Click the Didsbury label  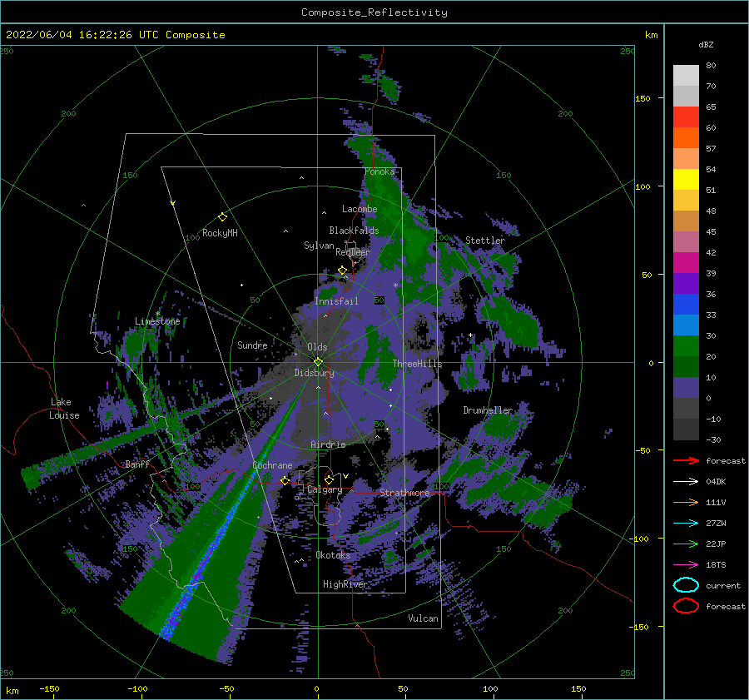coord(314,373)
